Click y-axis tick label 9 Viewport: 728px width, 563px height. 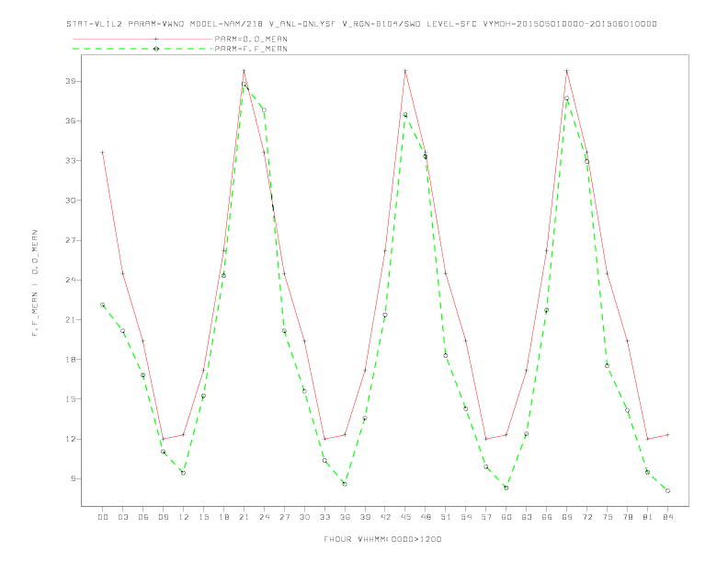[73, 478]
